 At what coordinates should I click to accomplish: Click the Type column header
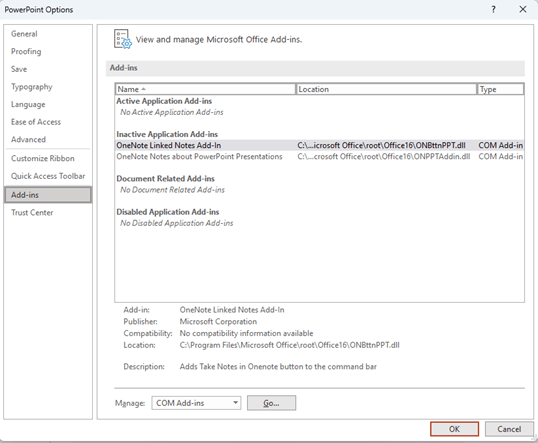tap(501, 89)
